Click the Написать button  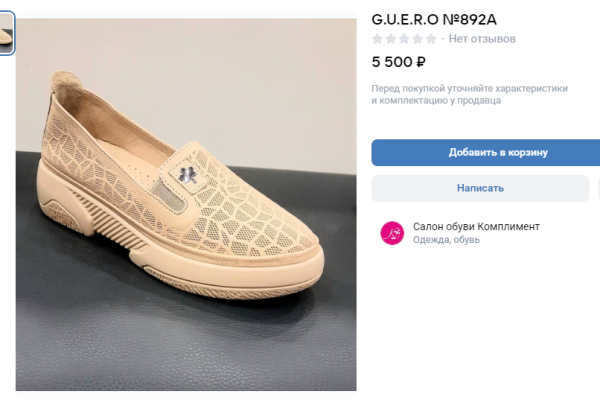(x=480, y=188)
